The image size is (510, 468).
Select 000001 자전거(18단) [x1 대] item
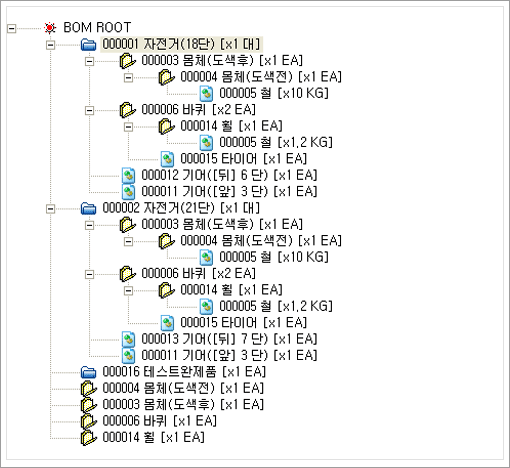pyautogui.click(x=181, y=44)
